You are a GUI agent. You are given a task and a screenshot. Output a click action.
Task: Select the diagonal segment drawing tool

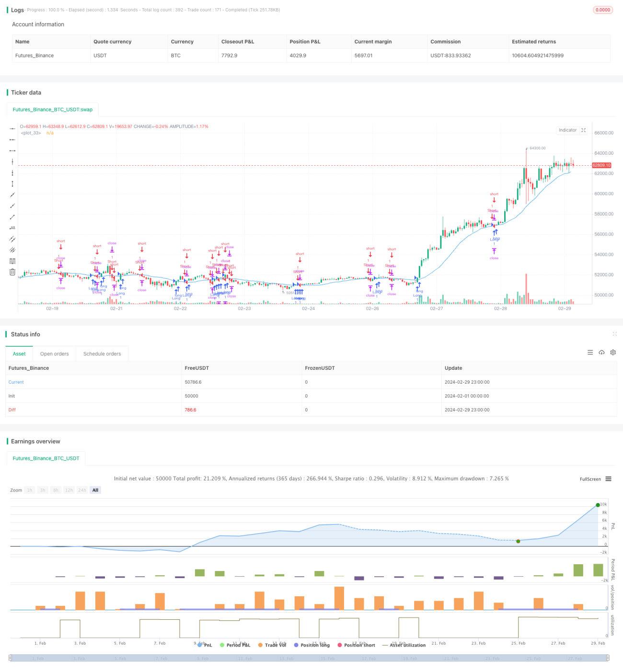12,217
